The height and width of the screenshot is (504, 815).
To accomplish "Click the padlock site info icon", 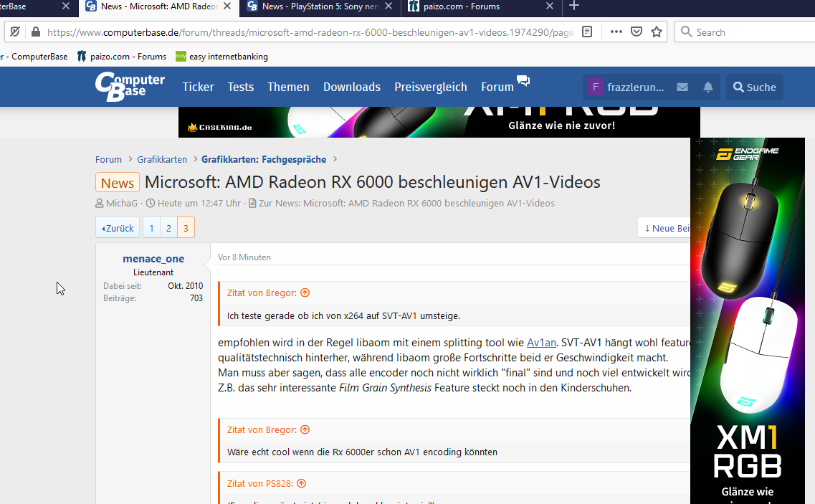I will pos(36,32).
